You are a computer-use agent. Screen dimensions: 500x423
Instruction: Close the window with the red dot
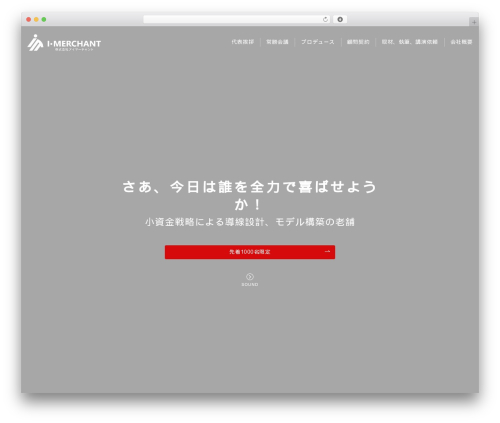click(x=29, y=19)
